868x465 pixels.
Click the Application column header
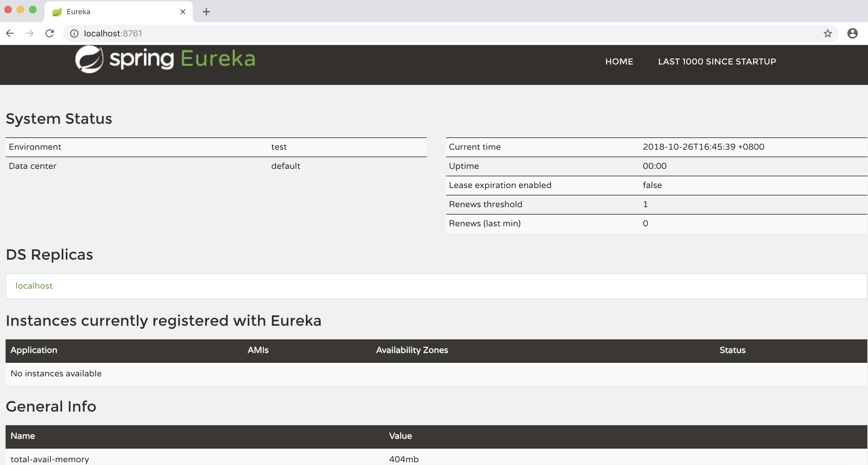coord(34,350)
